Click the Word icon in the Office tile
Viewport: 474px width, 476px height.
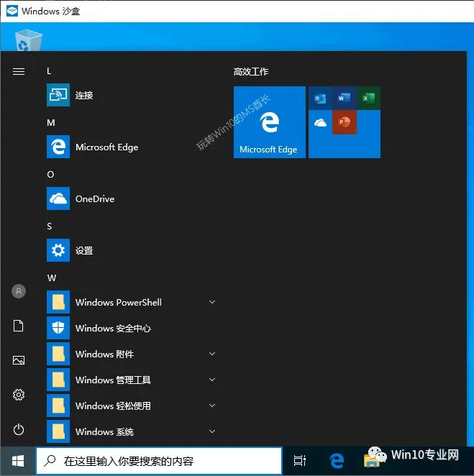tap(345, 98)
